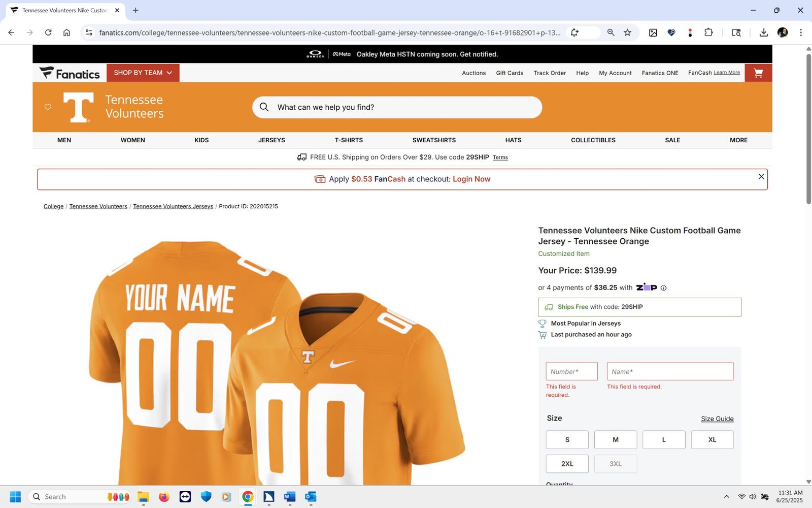This screenshot has height=508, width=812.
Task: Favorite the team with heart icon
Action: pyautogui.click(x=48, y=107)
